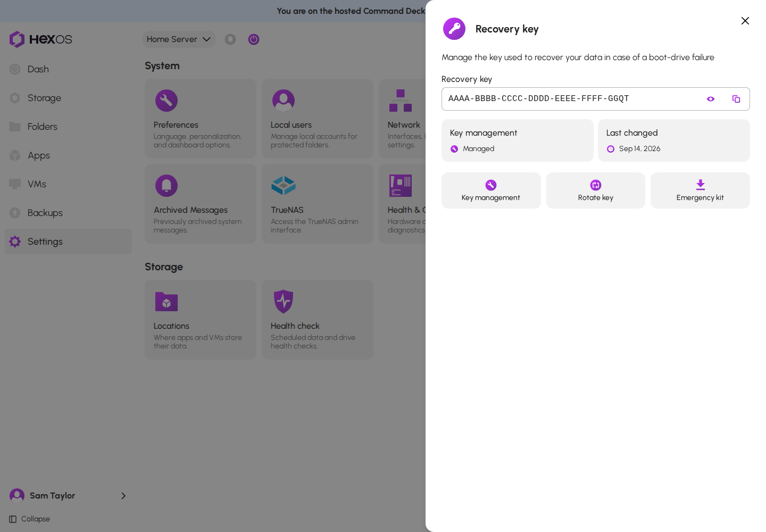Open the Health hardware board icon

click(401, 186)
